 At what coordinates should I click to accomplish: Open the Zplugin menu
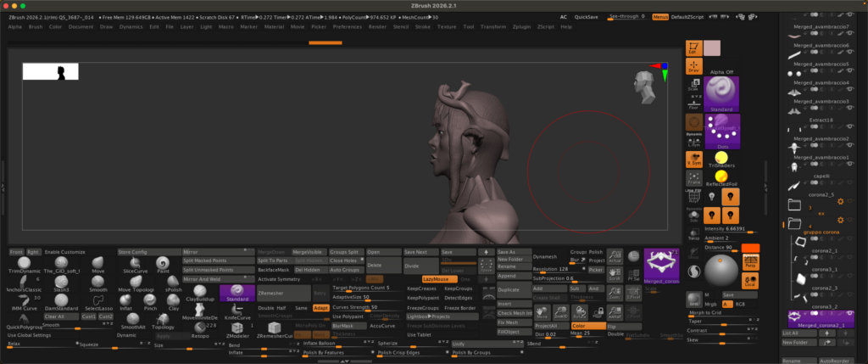point(521,26)
